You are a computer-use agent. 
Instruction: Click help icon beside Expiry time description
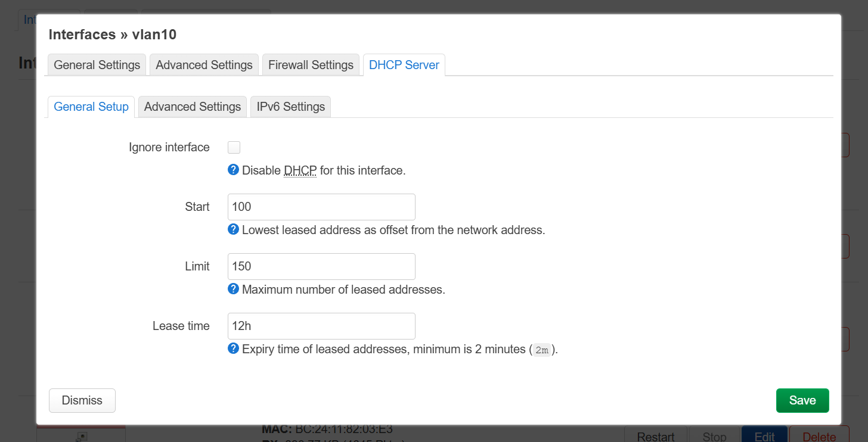(x=234, y=349)
